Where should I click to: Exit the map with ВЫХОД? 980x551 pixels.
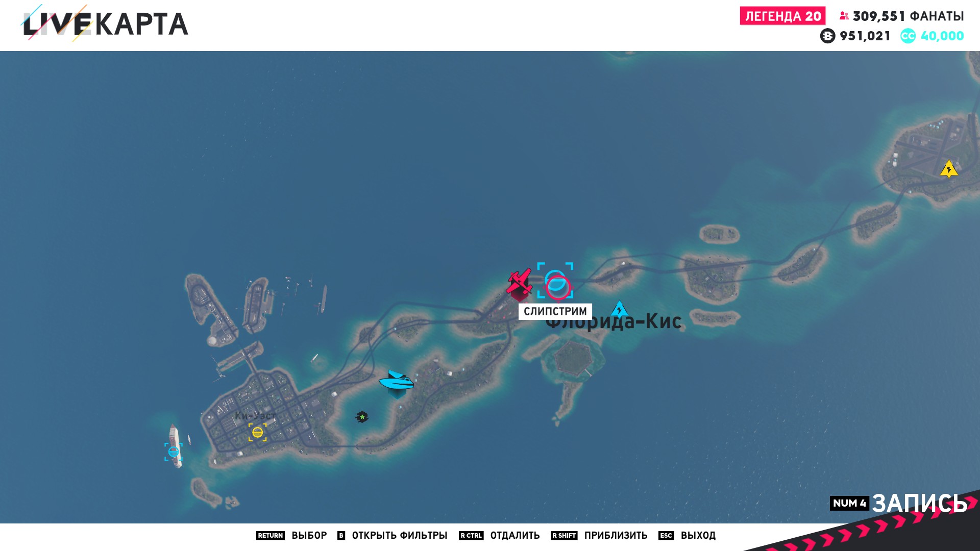(698, 535)
